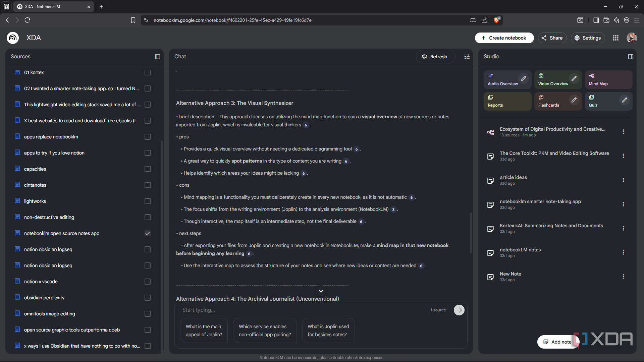This screenshot has width=644, height=362.
Task: Open options menu for article ideas
Action: coord(623,180)
